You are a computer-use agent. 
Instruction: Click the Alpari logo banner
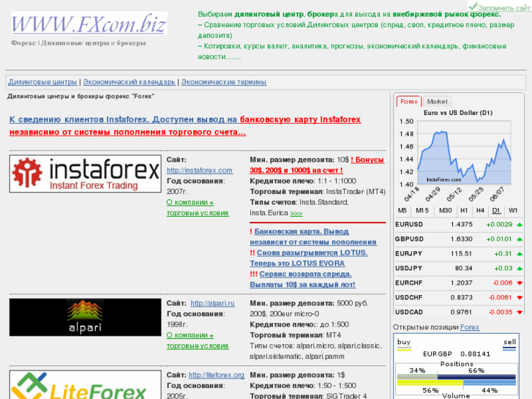pos(85,317)
